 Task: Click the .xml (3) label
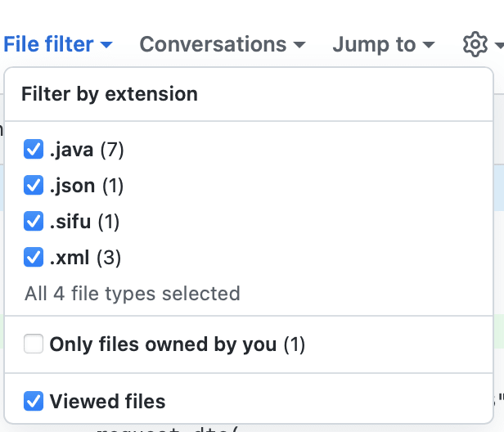[85, 258]
